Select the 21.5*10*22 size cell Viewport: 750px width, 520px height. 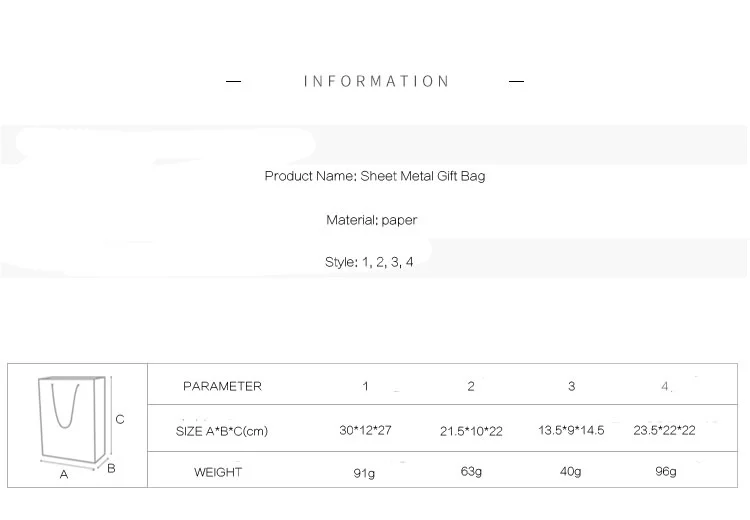[471, 432]
